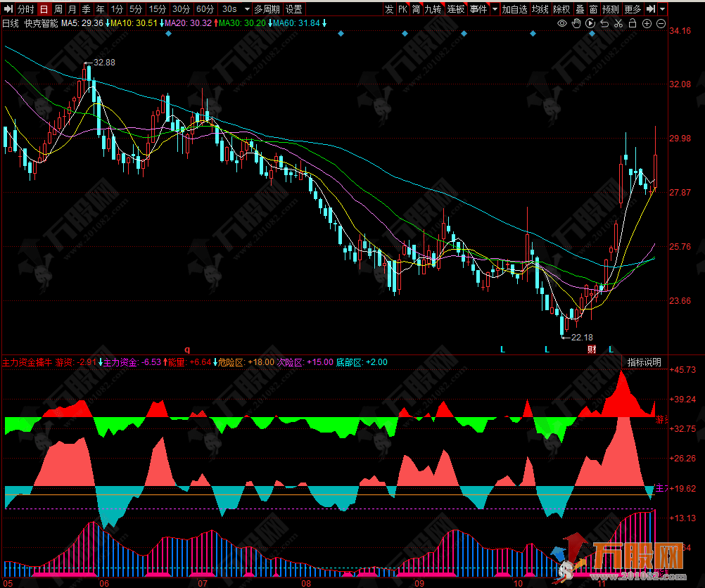Select the 周 weekly period tab

tap(58, 9)
